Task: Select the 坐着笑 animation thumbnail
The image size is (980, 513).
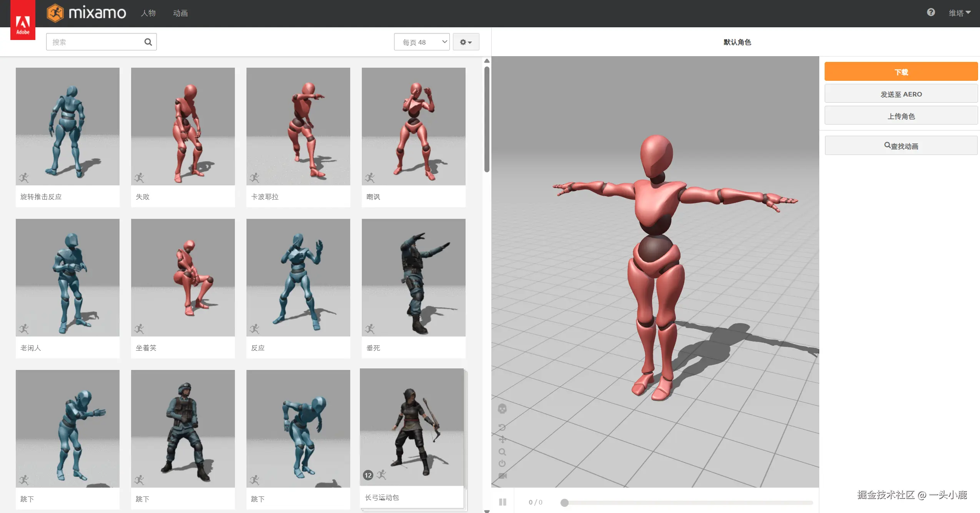Action: 183,278
